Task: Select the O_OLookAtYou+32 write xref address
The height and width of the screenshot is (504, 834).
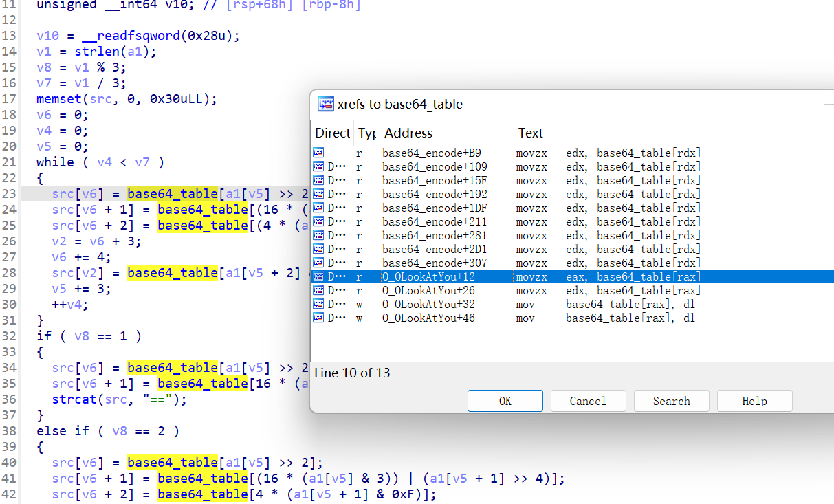Action: click(x=428, y=304)
